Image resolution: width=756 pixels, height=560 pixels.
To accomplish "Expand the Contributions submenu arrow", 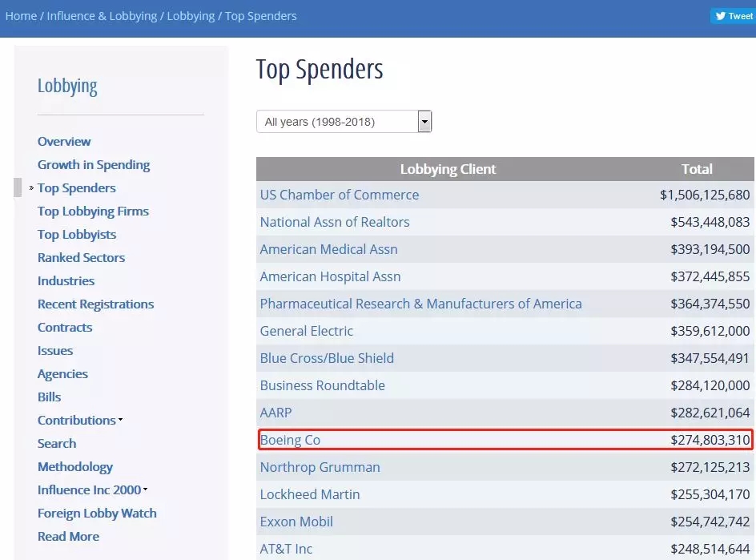I will point(121,420).
